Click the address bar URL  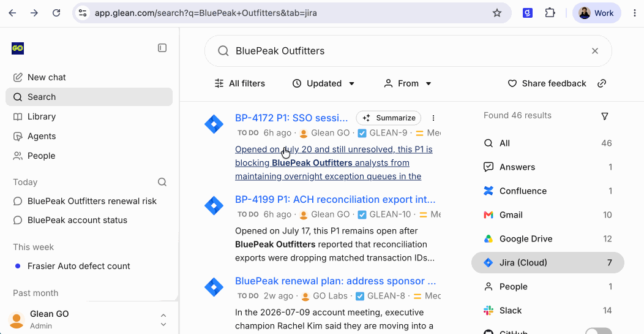coord(205,13)
